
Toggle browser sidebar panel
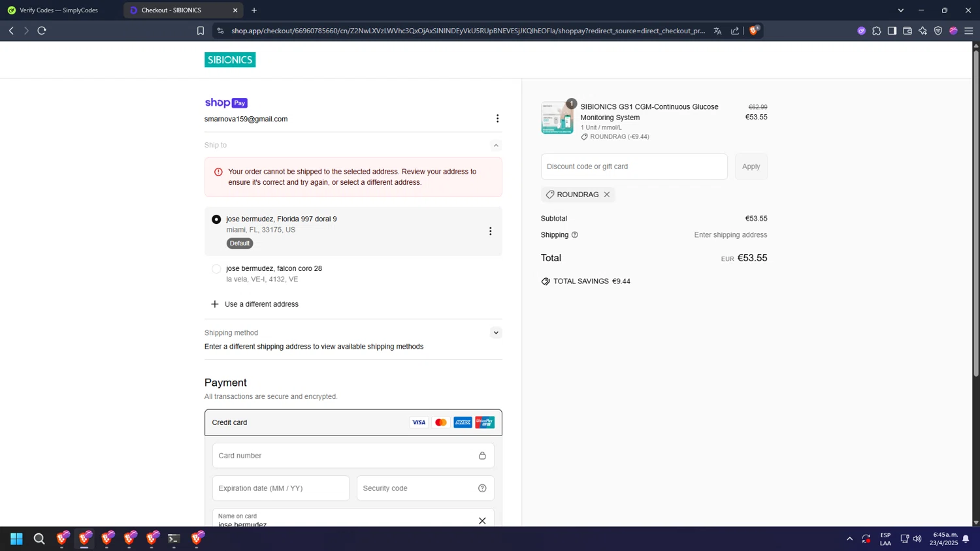pyautogui.click(x=892, y=31)
